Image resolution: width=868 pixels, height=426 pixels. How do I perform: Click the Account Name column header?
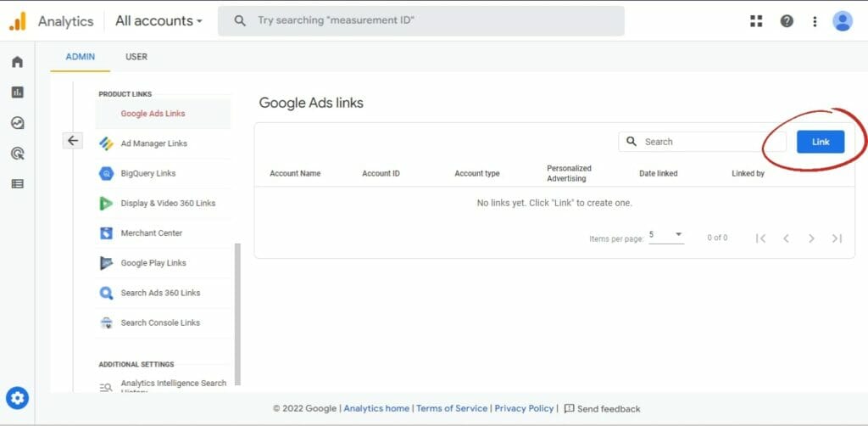click(295, 173)
